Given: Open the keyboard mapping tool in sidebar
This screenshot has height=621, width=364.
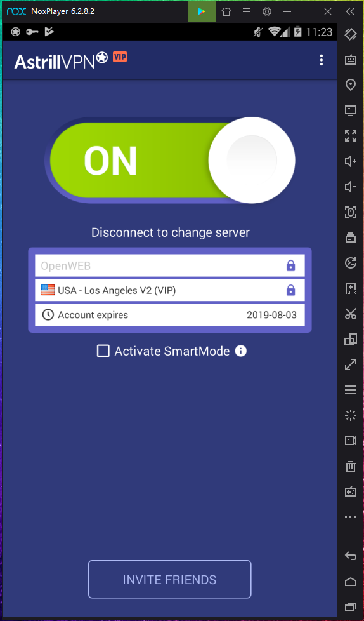Looking at the screenshot, I should pyautogui.click(x=351, y=60).
